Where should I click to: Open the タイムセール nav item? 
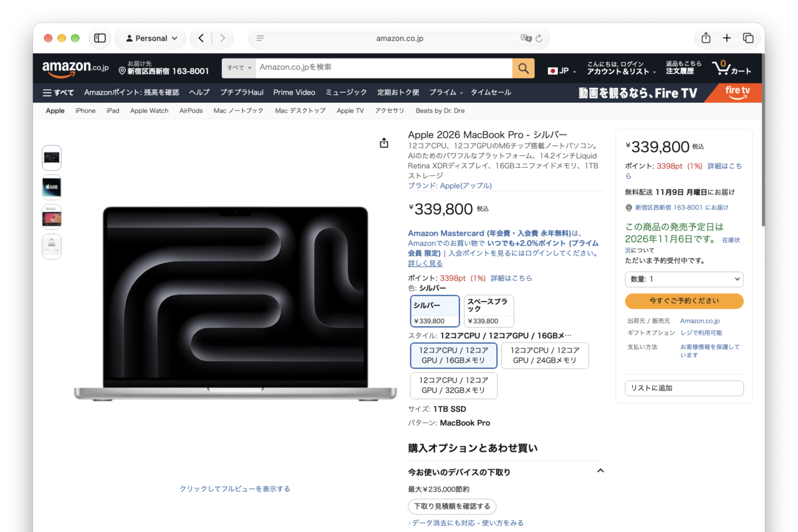click(491, 92)
